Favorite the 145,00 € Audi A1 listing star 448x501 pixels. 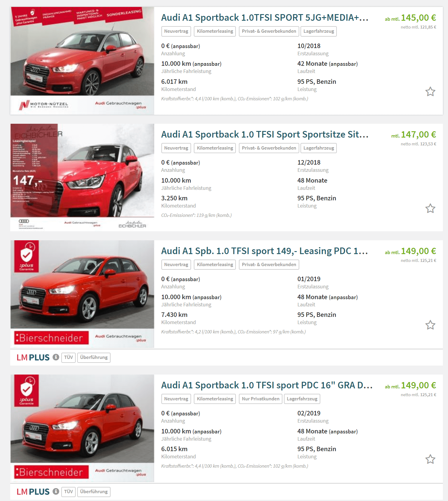tap(430, 92)
